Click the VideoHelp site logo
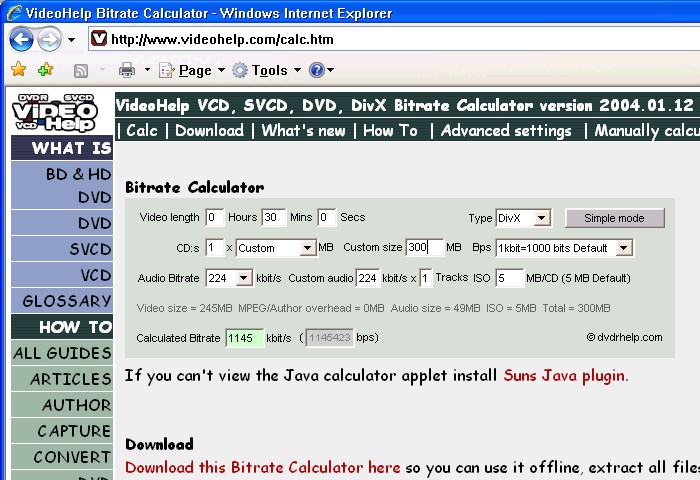 54,113
